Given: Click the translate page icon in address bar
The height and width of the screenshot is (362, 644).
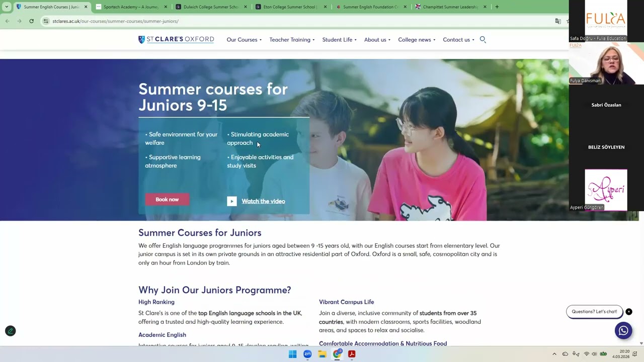Looking at the screenshot, I should pyautogui.click(x=558, y=21).
